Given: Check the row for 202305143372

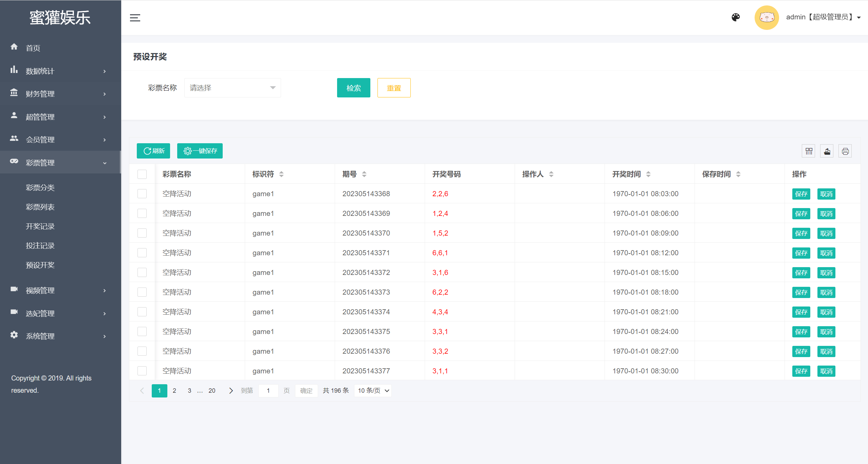Looking at the screenshot, I should tap(142, 273).
